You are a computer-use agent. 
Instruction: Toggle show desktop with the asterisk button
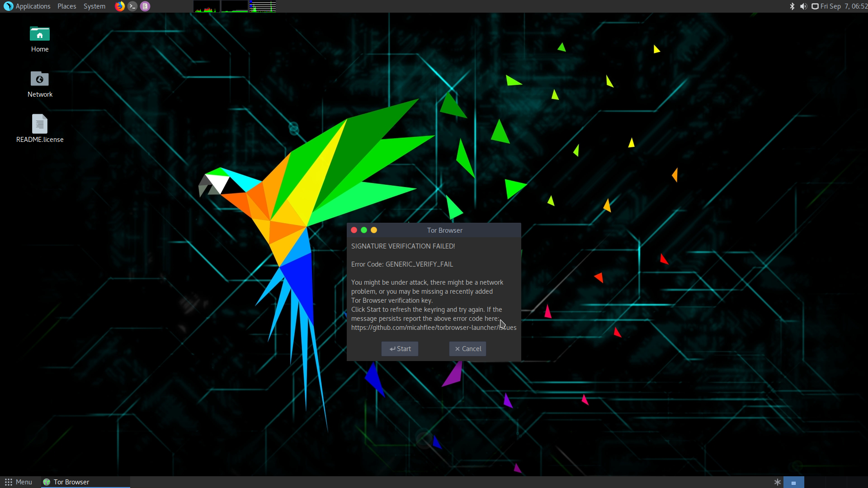pos(777,482)
